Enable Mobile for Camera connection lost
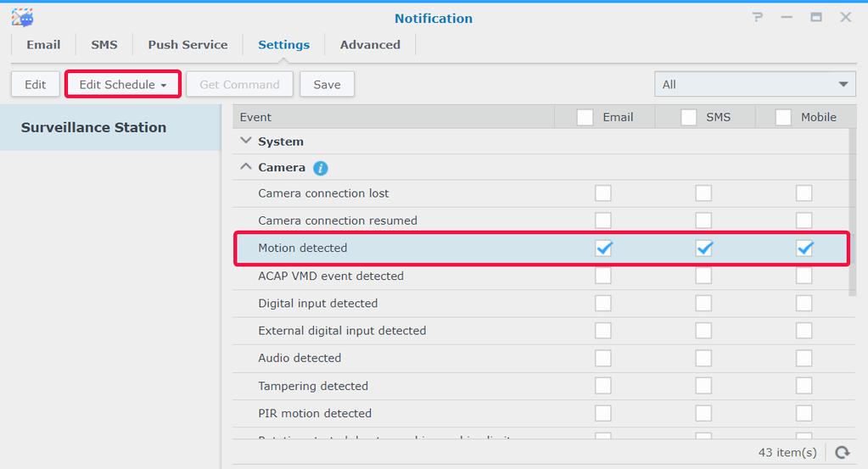 pos(804,193)
